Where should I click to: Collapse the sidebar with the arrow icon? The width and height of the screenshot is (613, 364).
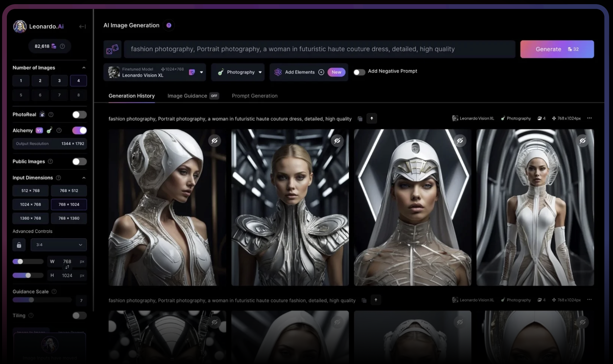(x=82, y=27)
